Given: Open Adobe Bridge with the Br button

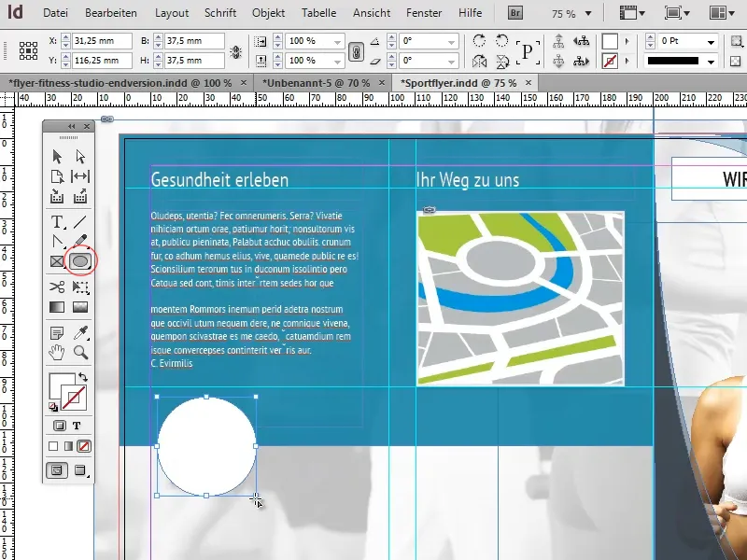Looking at the screenshot, I should click(515, 13).
